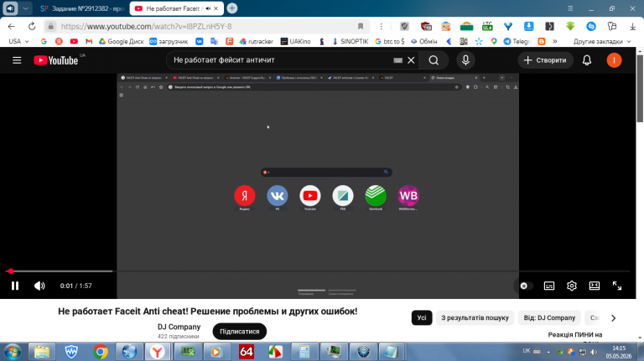Screen dimensions: 644x361
Task: Open the Windows Start menu
Action: tap(13, 352)
